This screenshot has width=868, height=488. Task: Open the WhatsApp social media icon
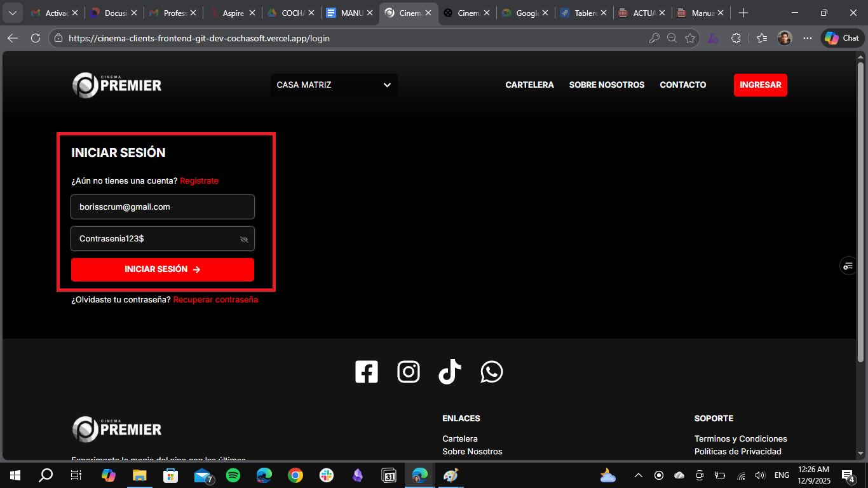click(x=492, y=371)
